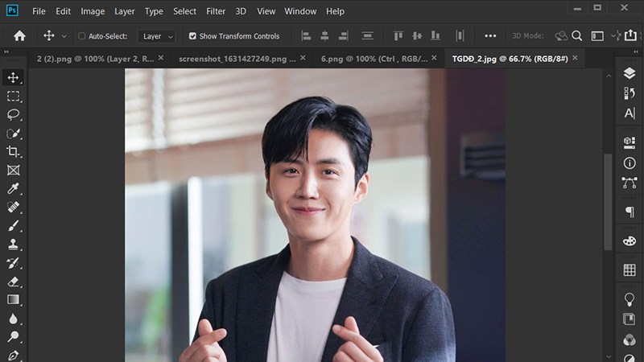Enable the Auto-Select checkbox
Viewport: 644px width, 362px height.
coord(81,36)
